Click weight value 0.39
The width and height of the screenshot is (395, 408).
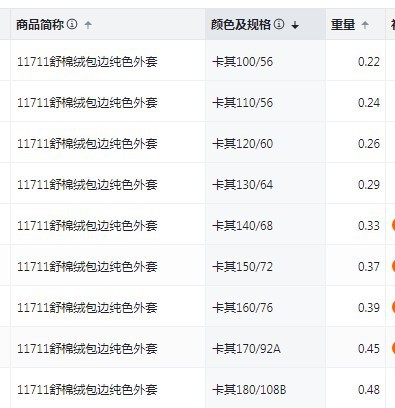(369, 308)
